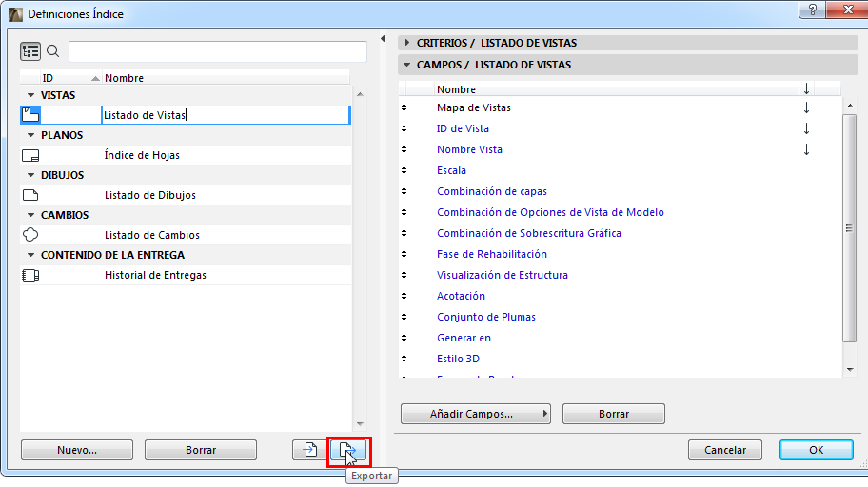The height and width of the screenshot is (487, 868).
Task: Select the Índice de Hojas layout icon
Action: 30,155
